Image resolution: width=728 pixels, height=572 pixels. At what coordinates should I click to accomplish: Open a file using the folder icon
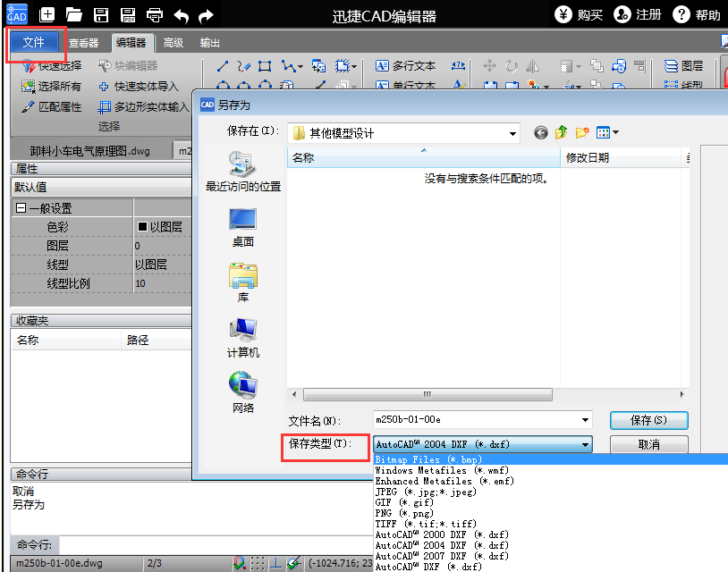click(x=74, y=15)
